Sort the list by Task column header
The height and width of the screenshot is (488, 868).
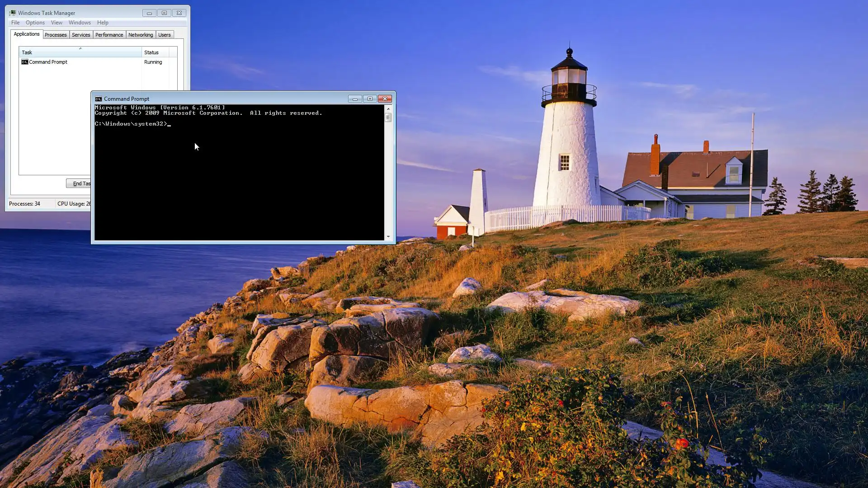point(80,52)
